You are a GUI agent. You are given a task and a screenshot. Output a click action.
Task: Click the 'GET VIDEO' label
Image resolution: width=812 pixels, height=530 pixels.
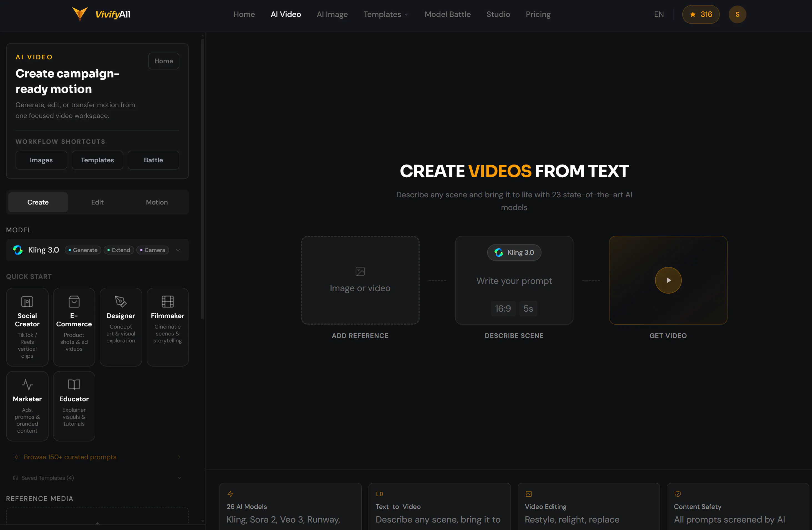tap(668, 336)
